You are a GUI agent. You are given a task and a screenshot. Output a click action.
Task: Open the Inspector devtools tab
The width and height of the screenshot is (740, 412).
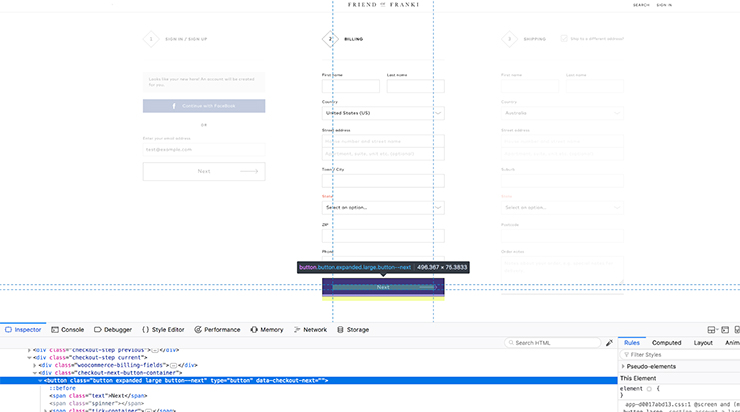[23, 329]
